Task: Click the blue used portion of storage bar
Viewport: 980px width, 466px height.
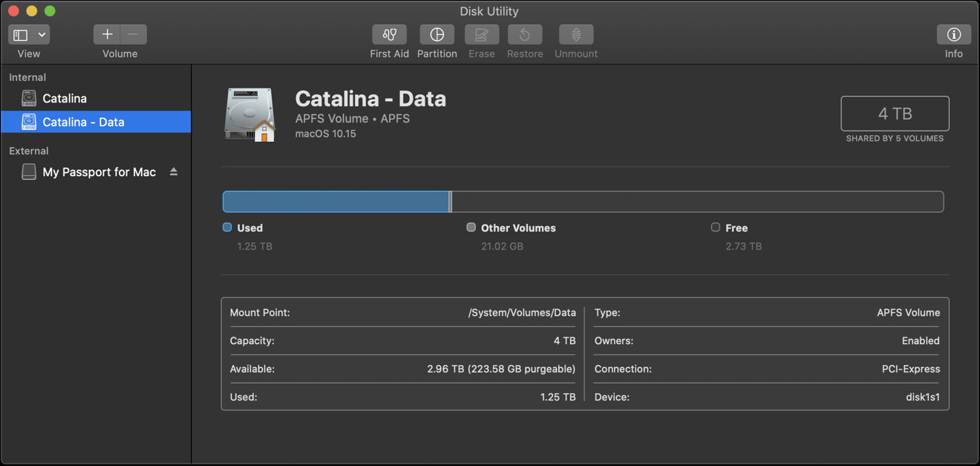Action: [336, 201]
